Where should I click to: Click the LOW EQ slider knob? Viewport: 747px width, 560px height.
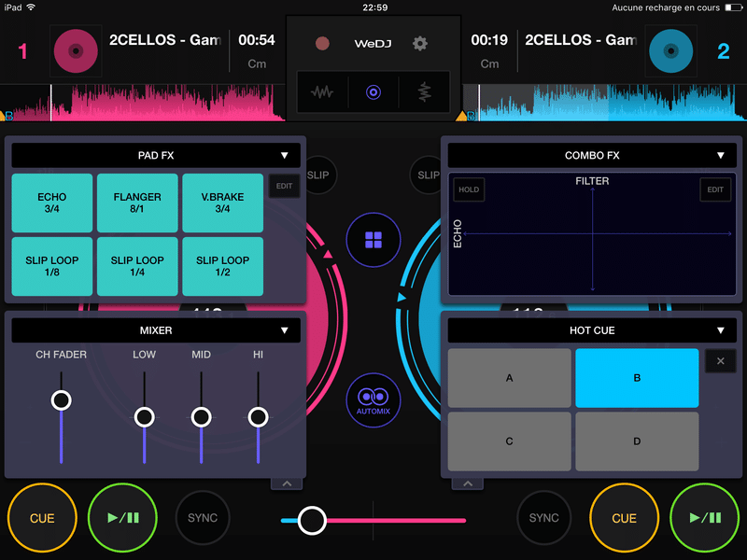(145, 417)
